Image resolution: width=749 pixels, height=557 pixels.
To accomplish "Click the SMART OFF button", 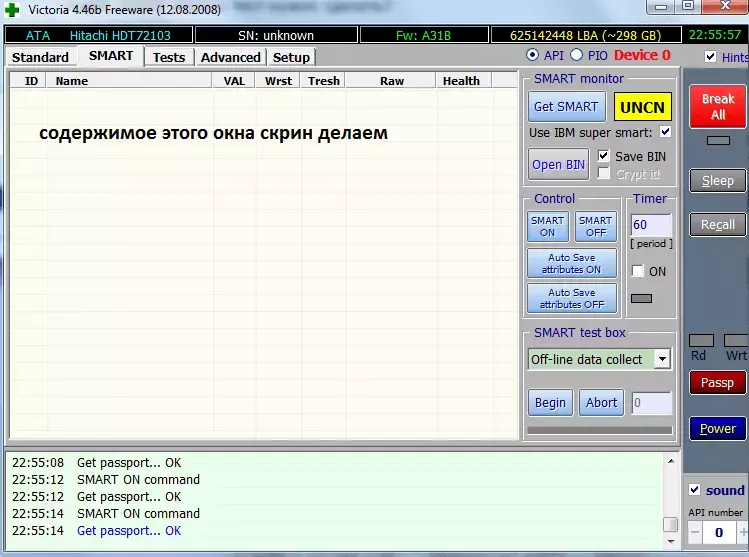I will click(596, 226).
